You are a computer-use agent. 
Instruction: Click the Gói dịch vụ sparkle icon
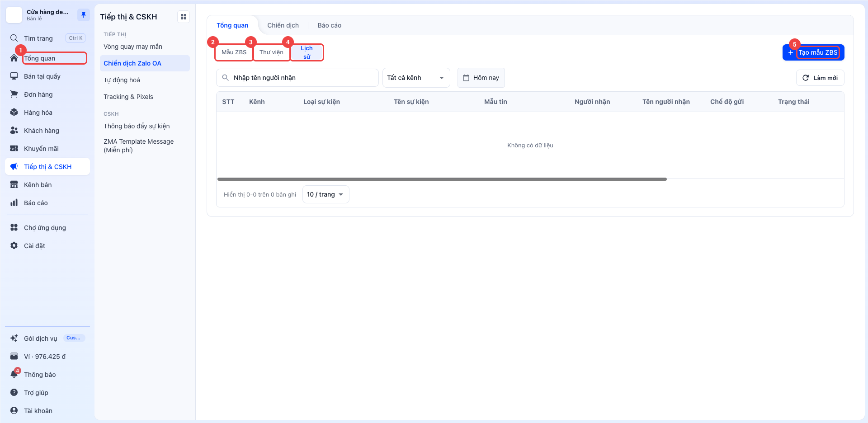pos(14,338)
